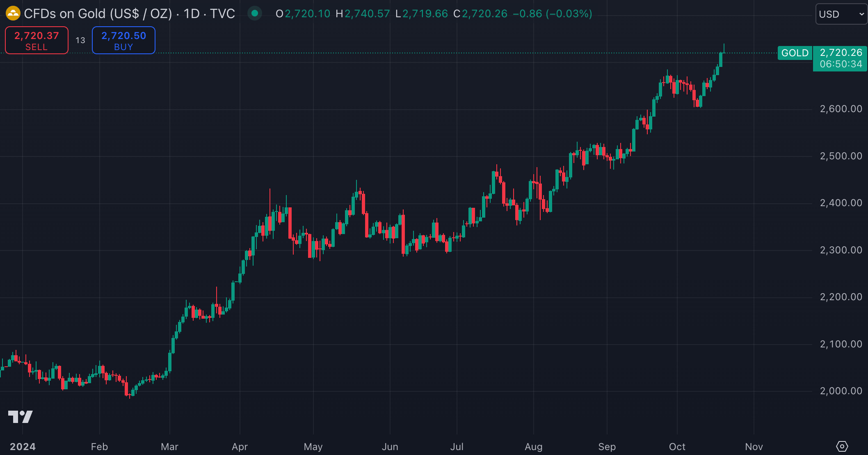Click the low value L 2,719.66

pyautogui.click(x=422, y=14)
